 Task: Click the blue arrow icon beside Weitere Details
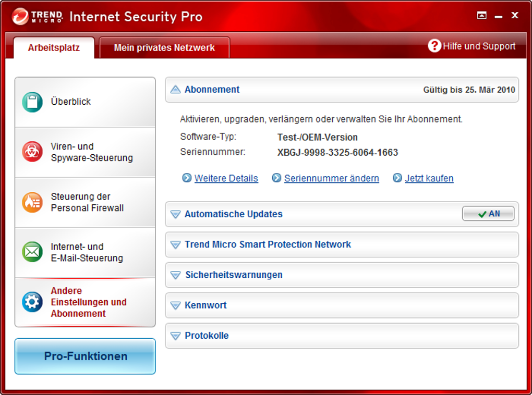point(187,178)
